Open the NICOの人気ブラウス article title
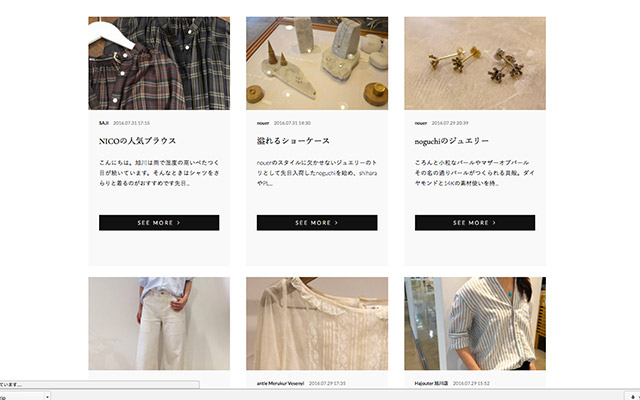Screen dimensions: 640x400 (x=138, y=141)
